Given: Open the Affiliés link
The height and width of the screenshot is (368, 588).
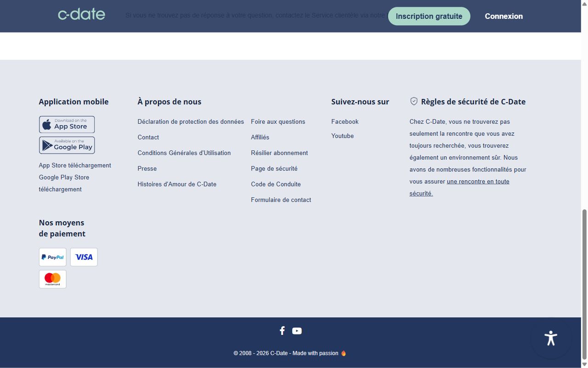Looking at the screenshot, I should coord(260,137).
